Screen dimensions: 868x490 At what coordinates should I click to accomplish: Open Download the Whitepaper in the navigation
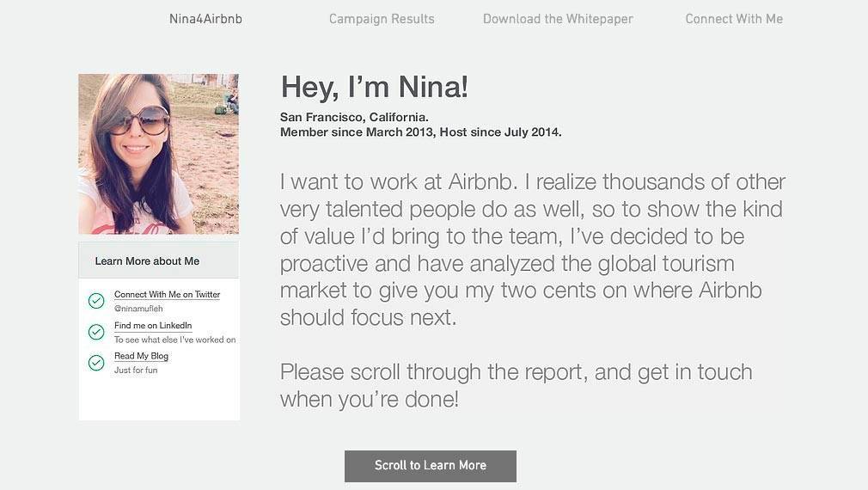[x=558, y=19]
